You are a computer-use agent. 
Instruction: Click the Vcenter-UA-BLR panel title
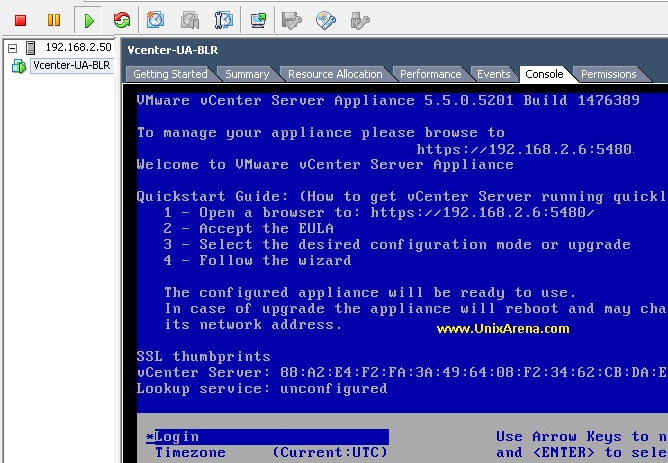click(x=173, y=50)
